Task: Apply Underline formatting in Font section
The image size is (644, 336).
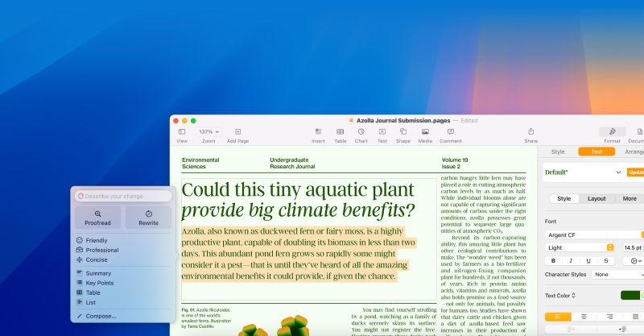Action: point(588,261)
